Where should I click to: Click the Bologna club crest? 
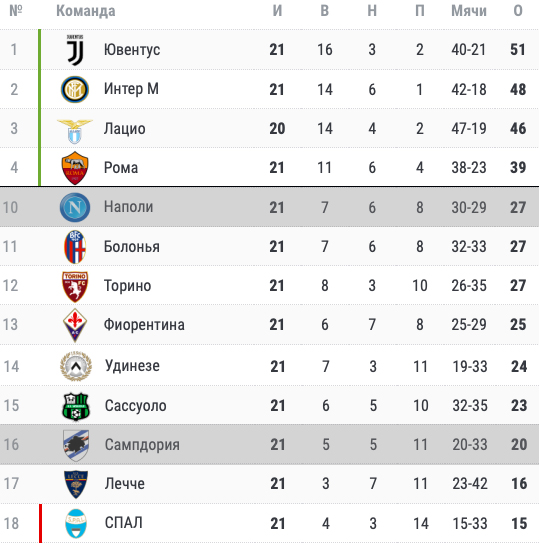75,247
